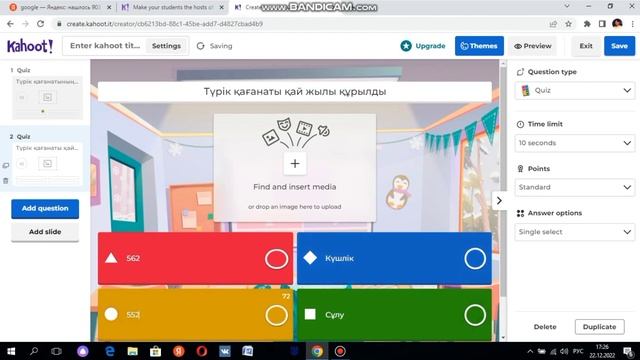Open the side browser panel icon

coord(602,24)
